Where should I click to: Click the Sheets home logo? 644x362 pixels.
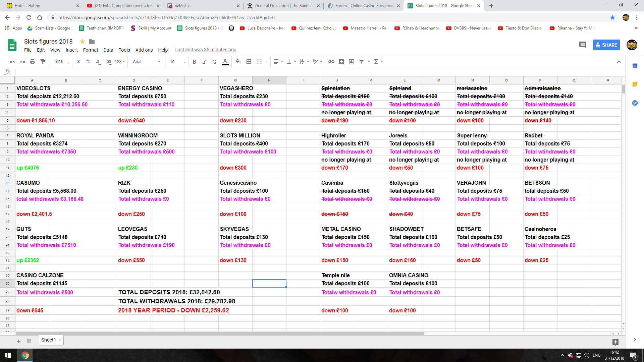coord(12,45)
